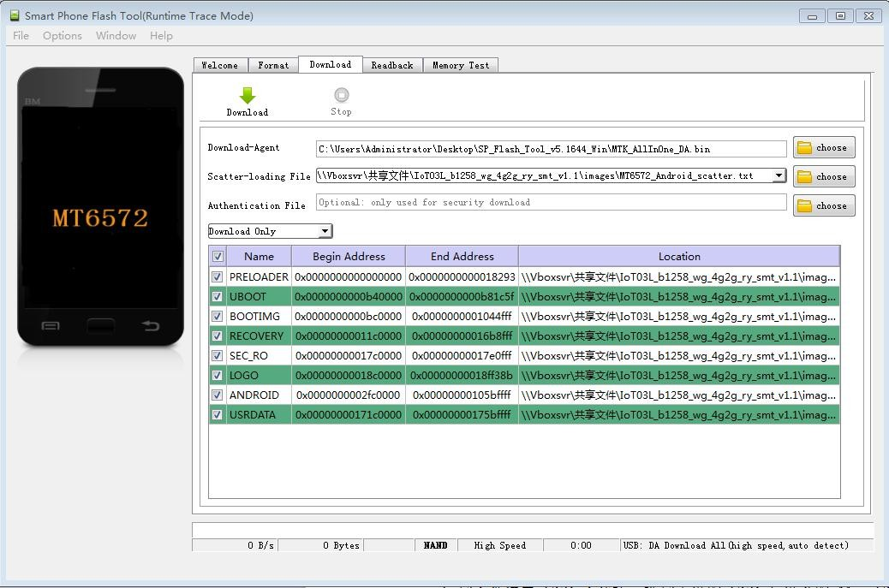Tap the phone image home key
The image size is (889, 588).
[100, 325]
